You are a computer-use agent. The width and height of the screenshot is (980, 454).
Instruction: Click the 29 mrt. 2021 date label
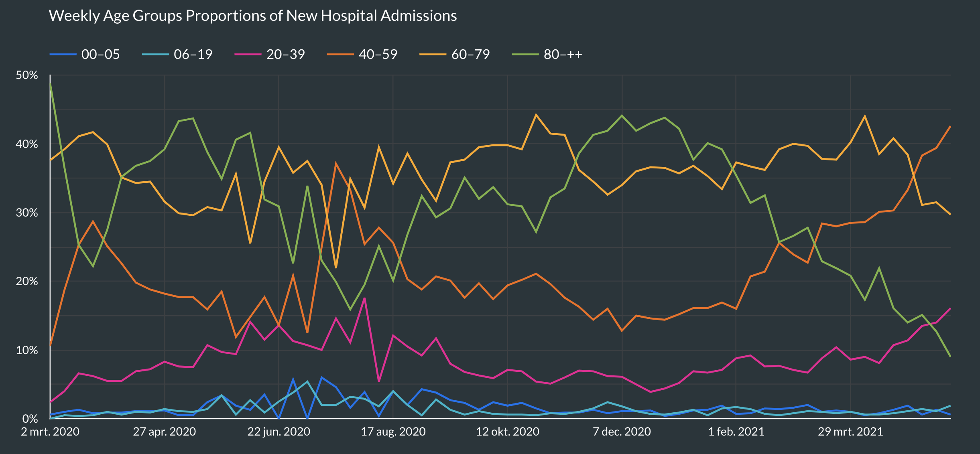pyautogui.click(x=850, y=432)
